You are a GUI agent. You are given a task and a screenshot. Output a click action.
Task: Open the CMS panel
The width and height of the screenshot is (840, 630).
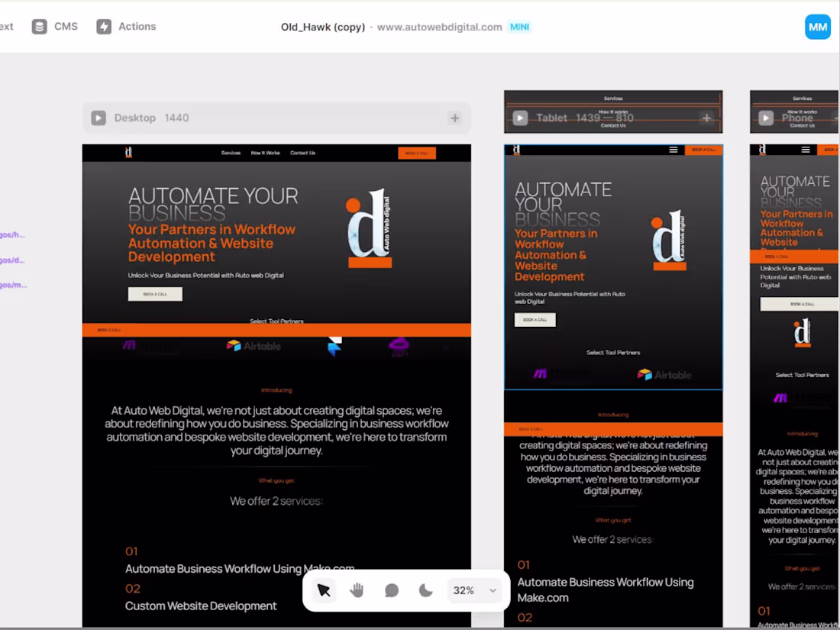tap(54, 26)
